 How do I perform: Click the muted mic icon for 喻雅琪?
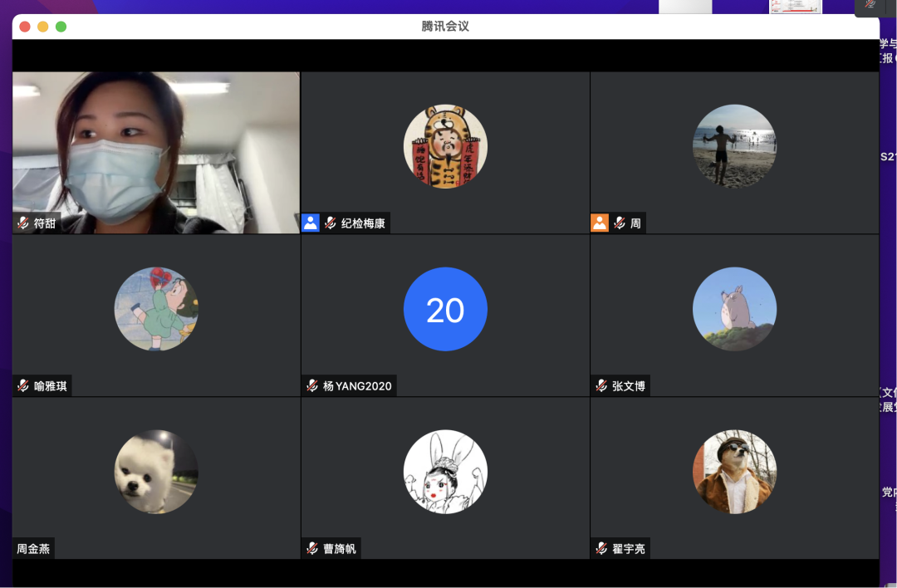pos(23,386)
